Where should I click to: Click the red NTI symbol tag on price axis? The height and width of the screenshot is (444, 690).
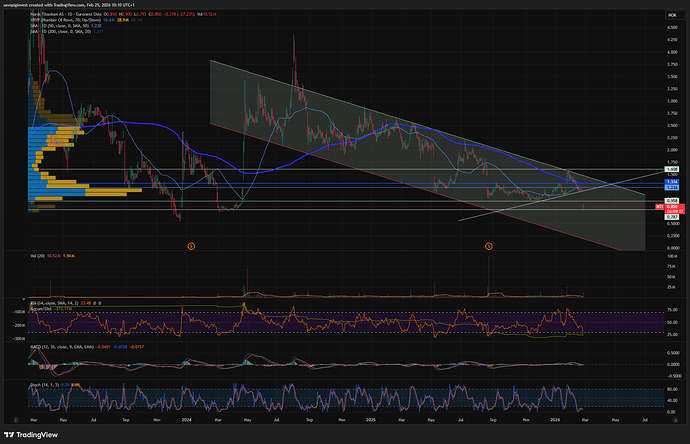[x=660, y=206]
